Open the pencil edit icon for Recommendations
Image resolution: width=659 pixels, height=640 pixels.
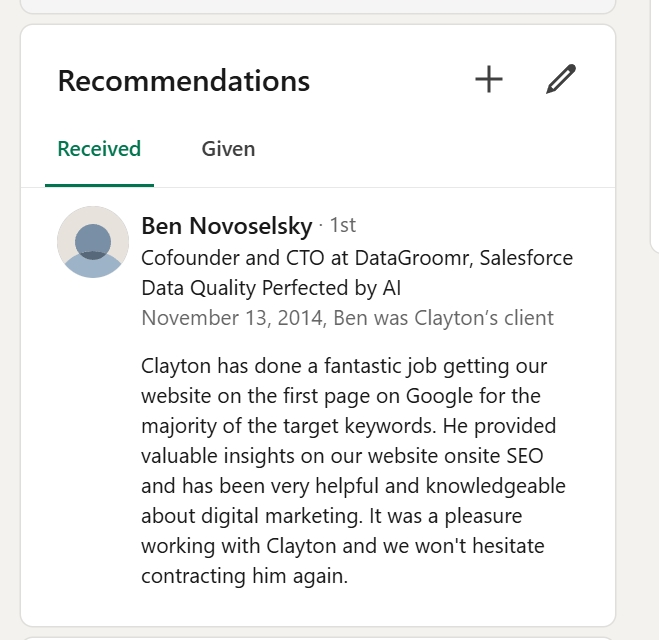pyautogui.click(x=561, y=79)
